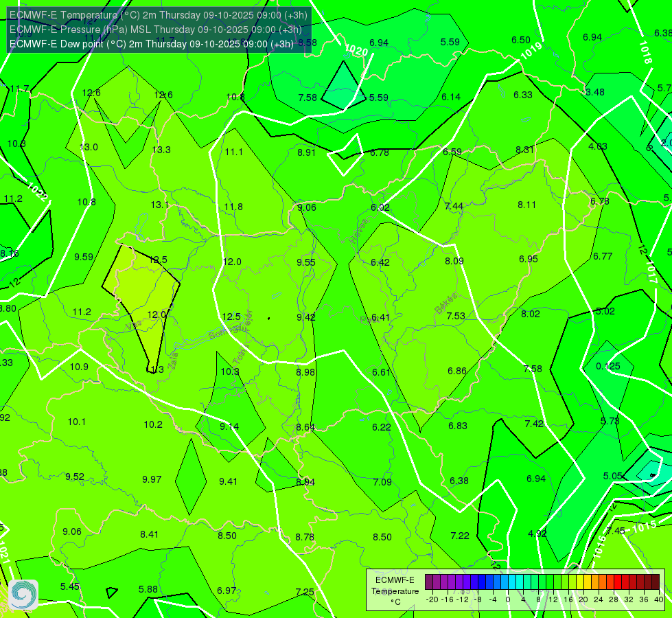Click the 1015 isobar label
Viewport: 672px width, 618px height.
(x=644, y=526)
